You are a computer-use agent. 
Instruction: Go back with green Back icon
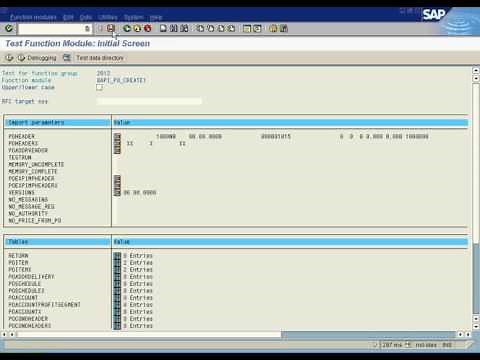tap(127, 28)
